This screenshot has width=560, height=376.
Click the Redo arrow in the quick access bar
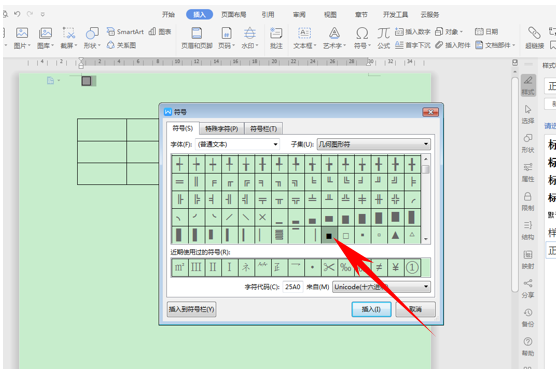tap(30, 14)
